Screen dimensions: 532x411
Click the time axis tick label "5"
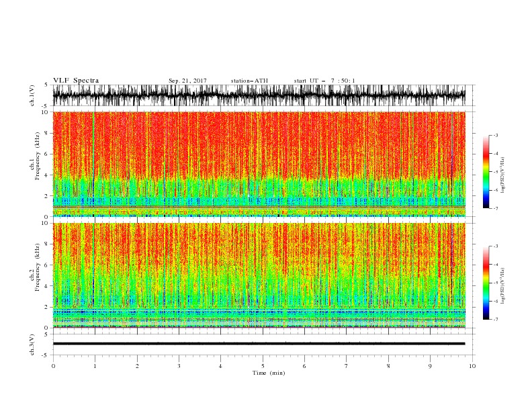pos(263,366)
